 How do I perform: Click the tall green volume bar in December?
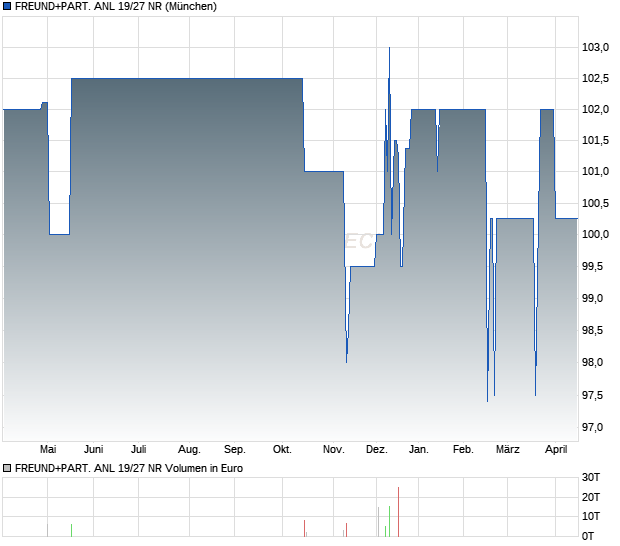[389, 521]
